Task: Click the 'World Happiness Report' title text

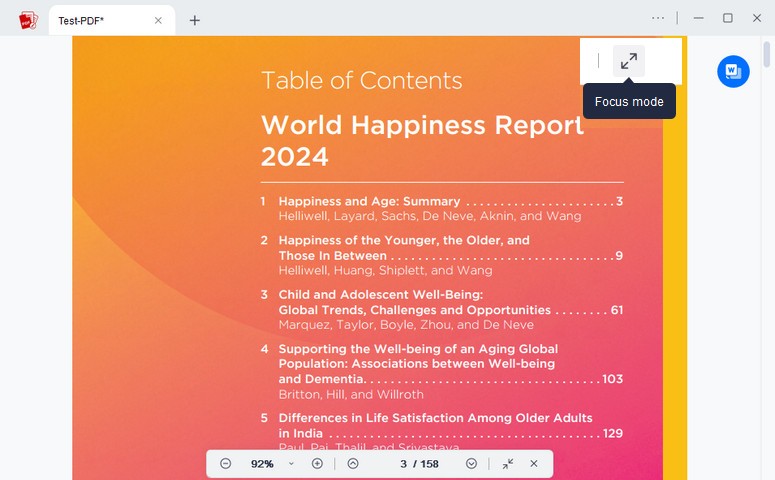Action: pos(422,125)
